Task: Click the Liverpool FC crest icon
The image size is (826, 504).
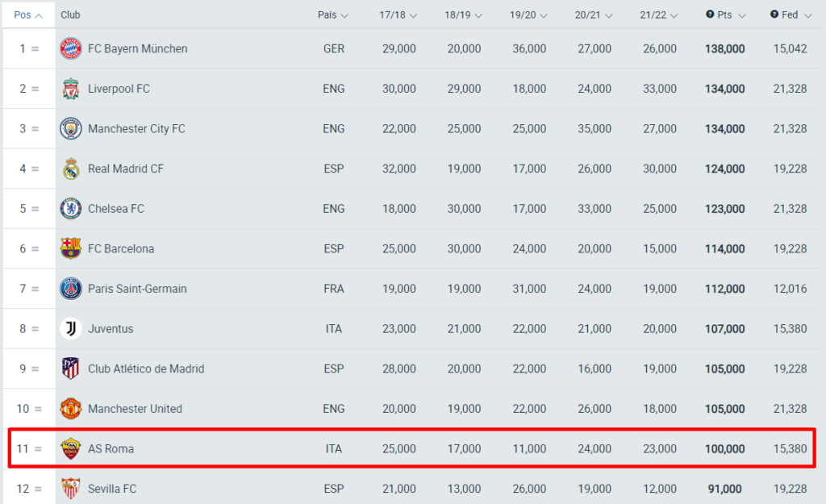Action: point(71,89)
